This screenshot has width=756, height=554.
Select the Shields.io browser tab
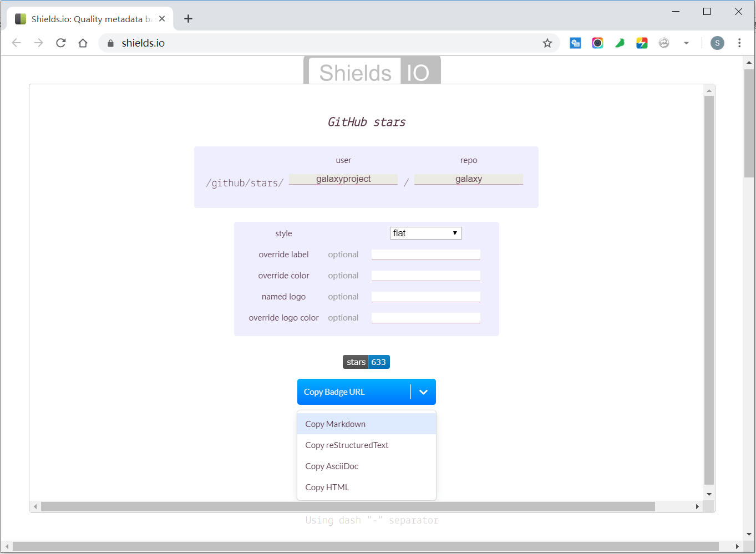click(90, 19)
